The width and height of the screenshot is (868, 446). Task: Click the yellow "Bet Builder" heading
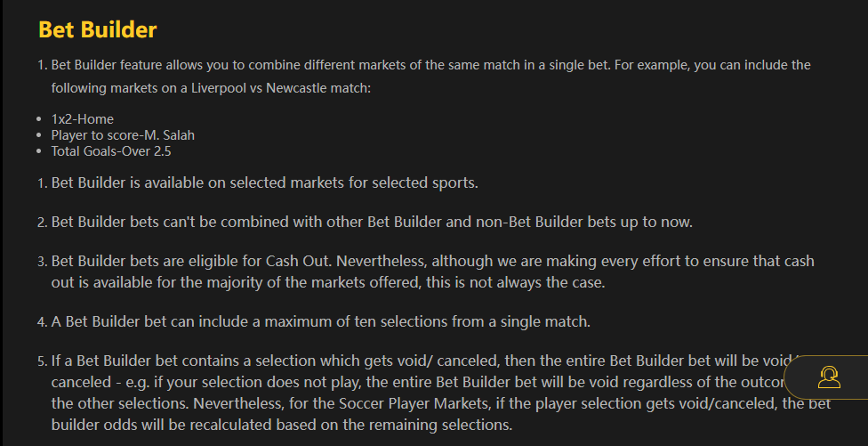(x=97, y=29)
